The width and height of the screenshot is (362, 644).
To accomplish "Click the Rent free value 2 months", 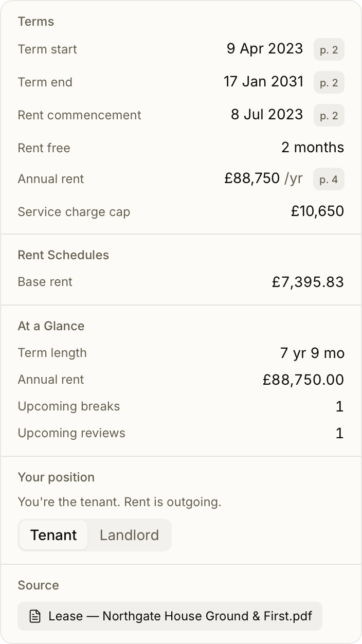I will click(313, 148).
